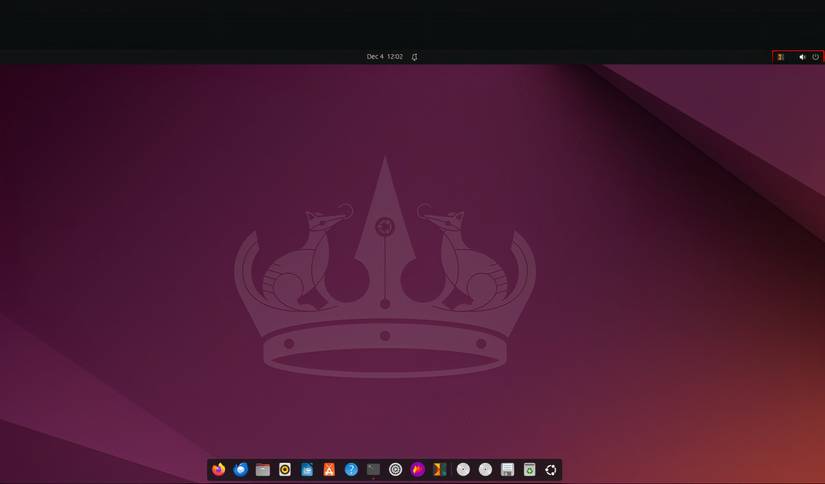This screenshot has width=825, height=484.
Task: Open the Dec 4 12:02 clock menu
Action: click(385, 56)
